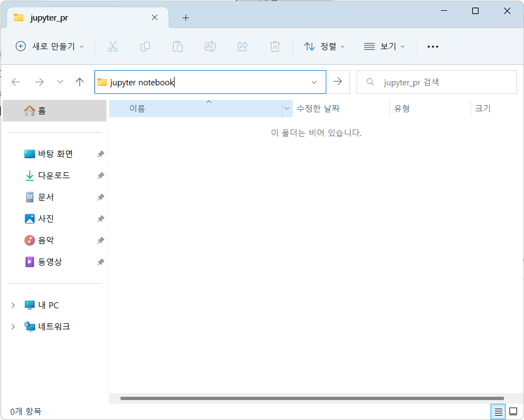Click the Cut scissors icon
Viewport: 524px width, 420px height.
click(112, 46)
